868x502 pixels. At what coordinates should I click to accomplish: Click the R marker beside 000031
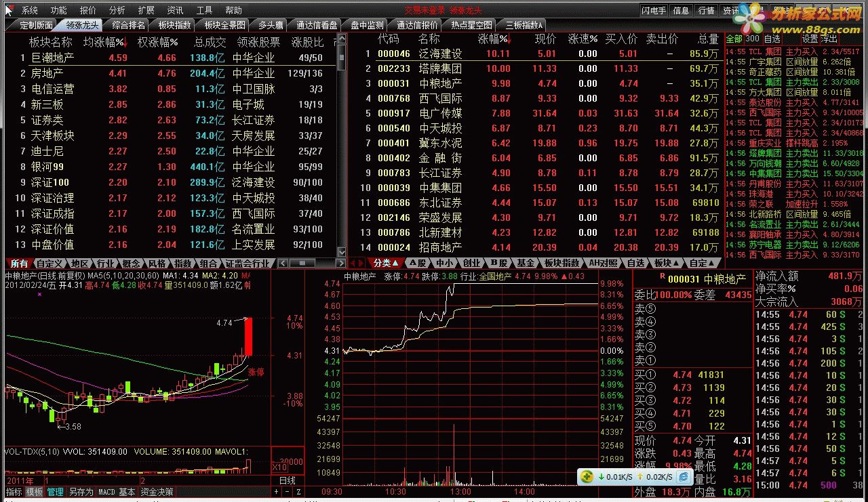[x=662, y=276]
